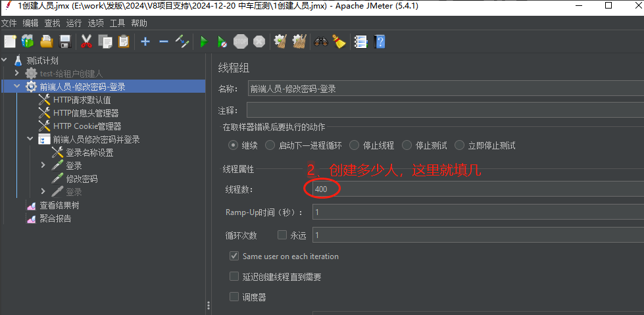Click the Shutdown threads icon
This screenshot has width=644, height=315.
coord(259,41)
